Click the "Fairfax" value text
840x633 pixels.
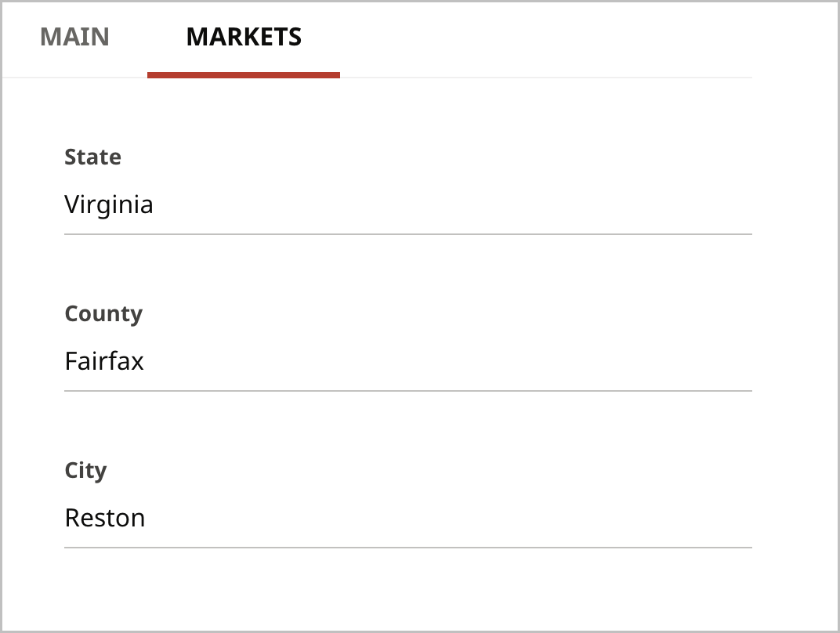104,361
